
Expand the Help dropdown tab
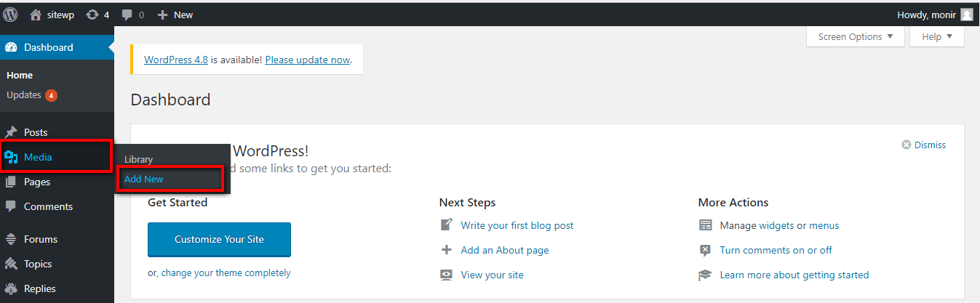point(937,36)
